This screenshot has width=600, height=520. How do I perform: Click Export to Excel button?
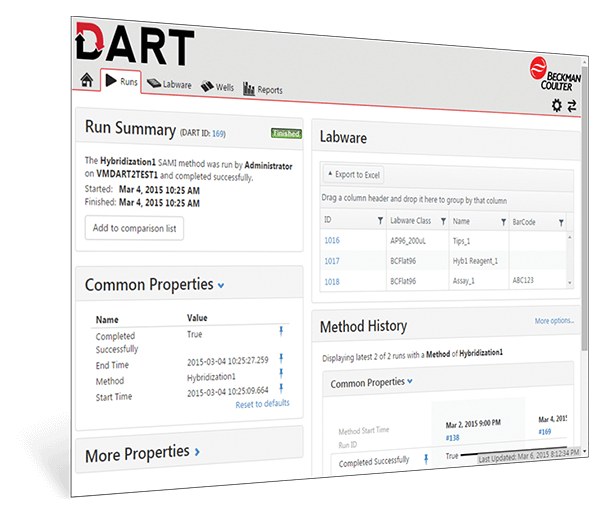pos(354,174)
